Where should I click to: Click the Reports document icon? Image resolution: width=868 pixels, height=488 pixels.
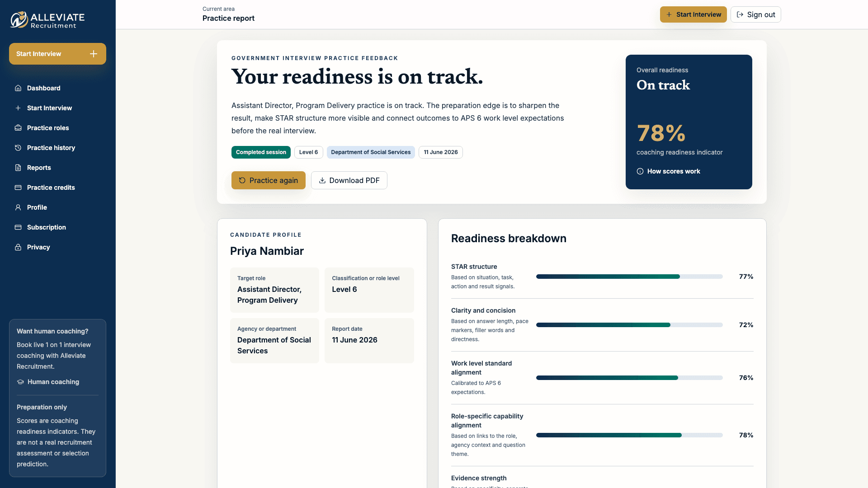coord(18,168)
